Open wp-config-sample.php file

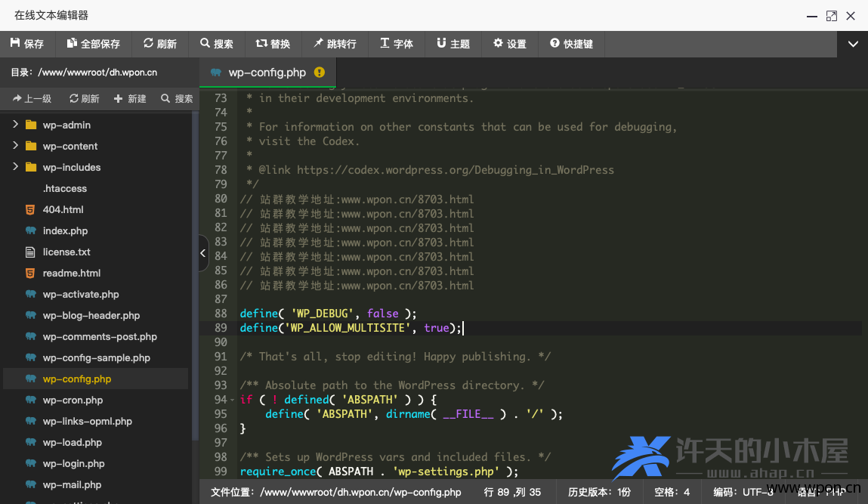pyautogui.click(x=96, y=357)
